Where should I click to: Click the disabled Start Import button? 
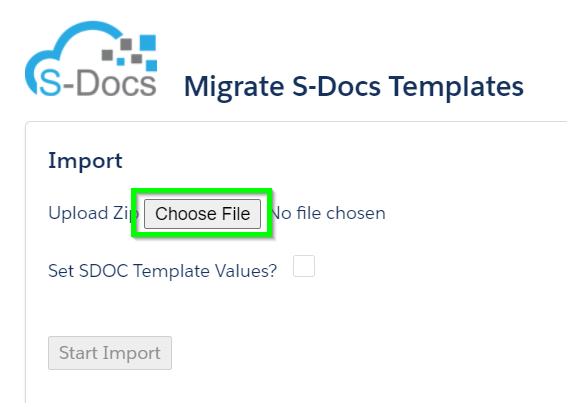[110, 353]
